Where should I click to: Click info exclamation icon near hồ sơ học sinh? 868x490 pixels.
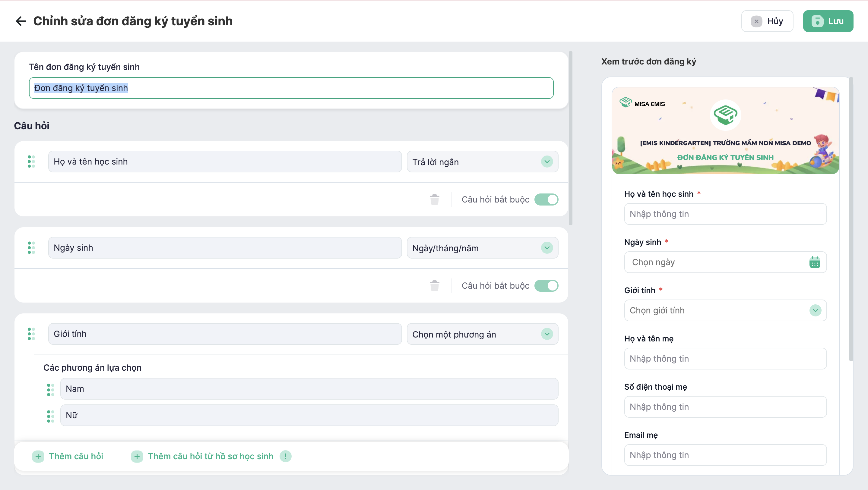(x=285, y=456)
